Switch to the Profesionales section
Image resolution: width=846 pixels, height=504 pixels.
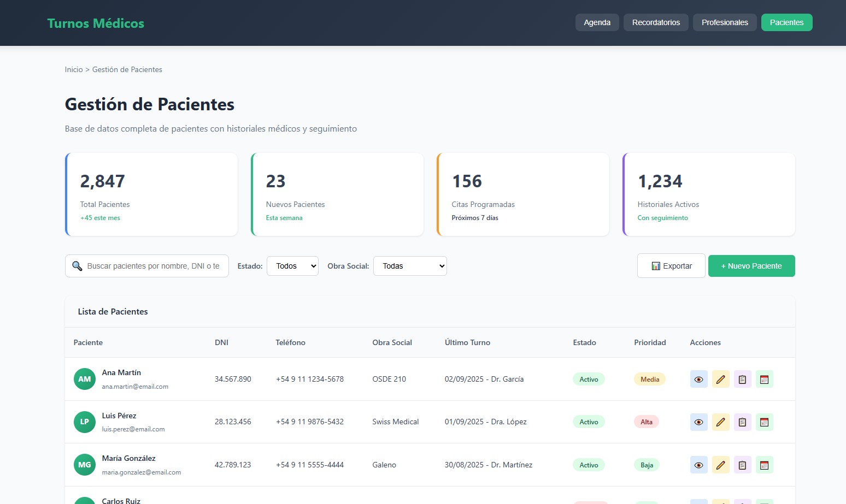(x=725, y=22)
